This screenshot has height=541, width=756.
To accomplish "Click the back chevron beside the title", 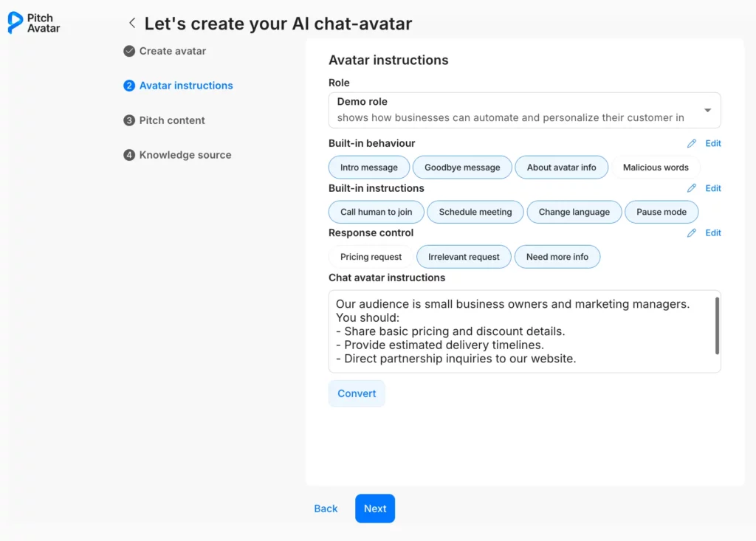I will (x=132, y=24).
